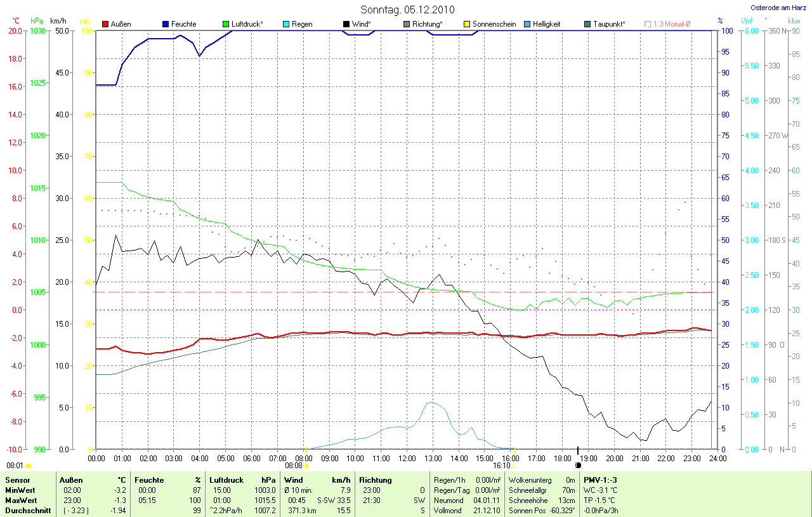The image size is (812, 517).
Task: Click the black Wind legend square
Action: [346, 24]
